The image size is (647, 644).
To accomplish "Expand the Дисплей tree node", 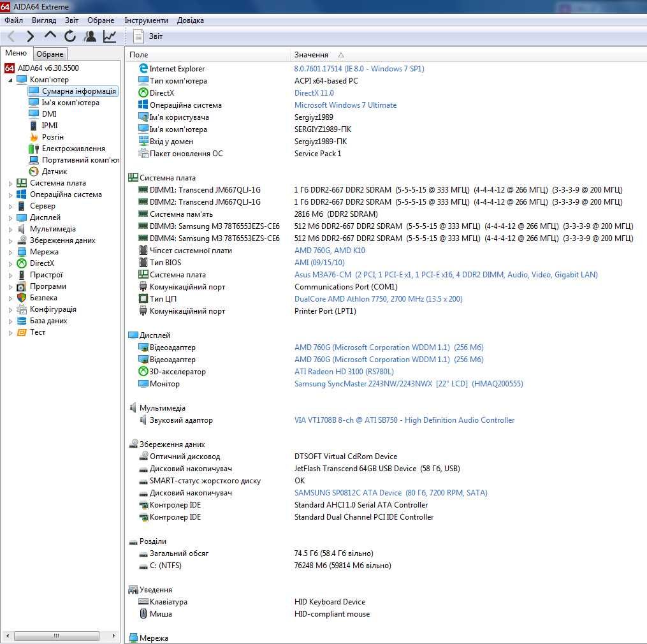I will (x=10, y=218).
